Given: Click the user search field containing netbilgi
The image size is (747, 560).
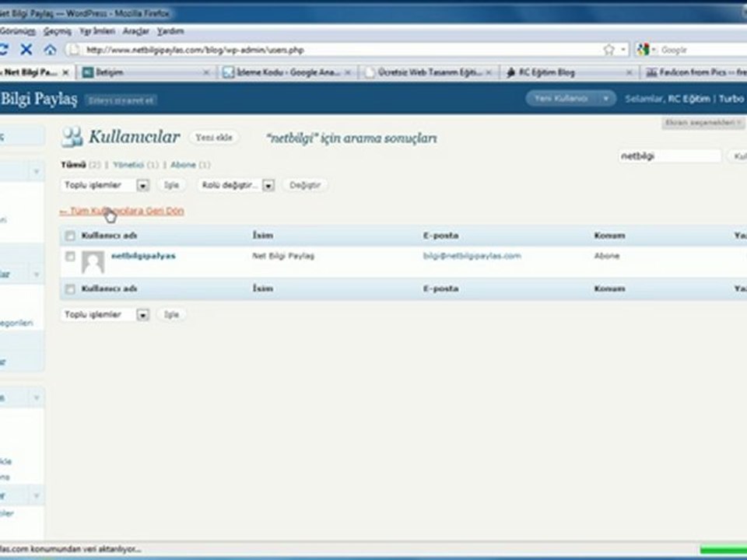Looking at the screenshot, I should 670,156.
